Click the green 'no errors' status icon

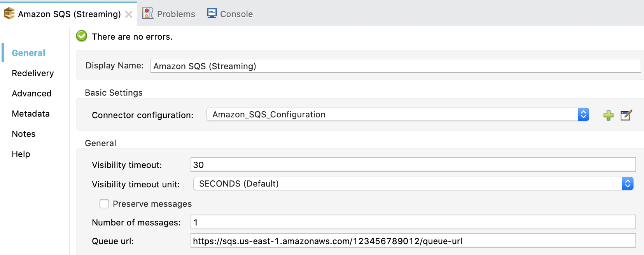[x=81, y=36]
